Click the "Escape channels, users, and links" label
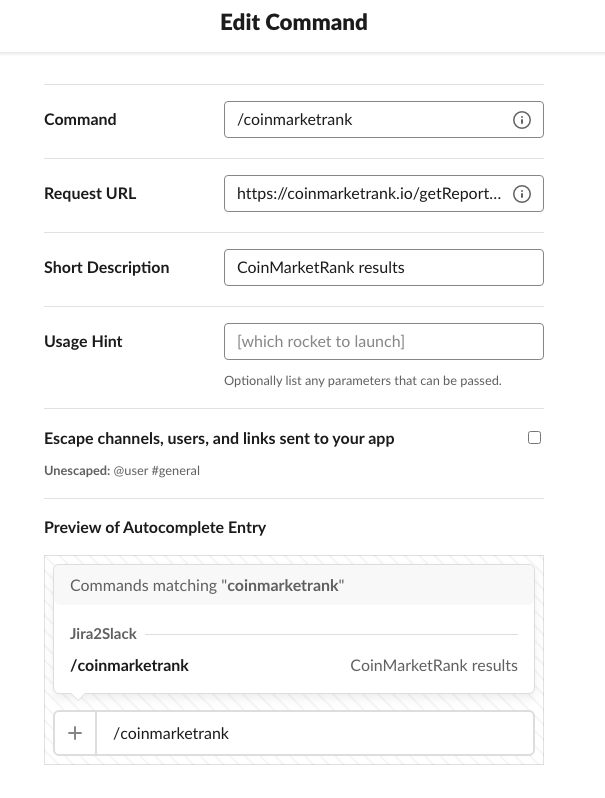This screenshot has height=798, width=605. [x=219, y=438]
